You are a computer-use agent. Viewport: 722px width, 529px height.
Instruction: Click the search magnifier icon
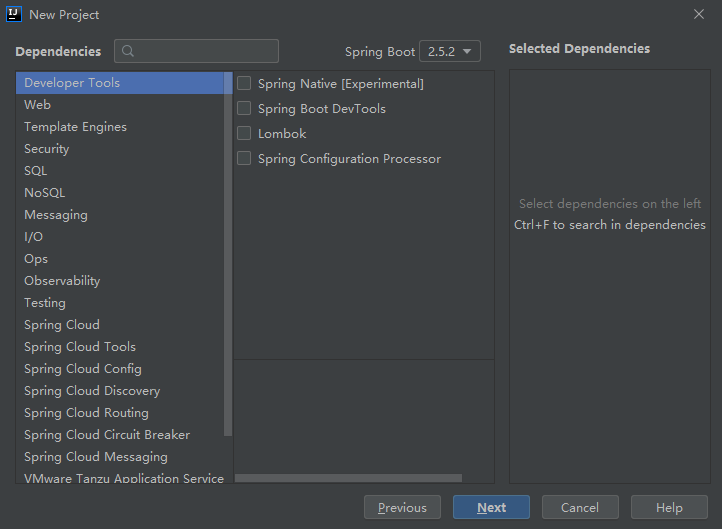click(x=128, y=51)
